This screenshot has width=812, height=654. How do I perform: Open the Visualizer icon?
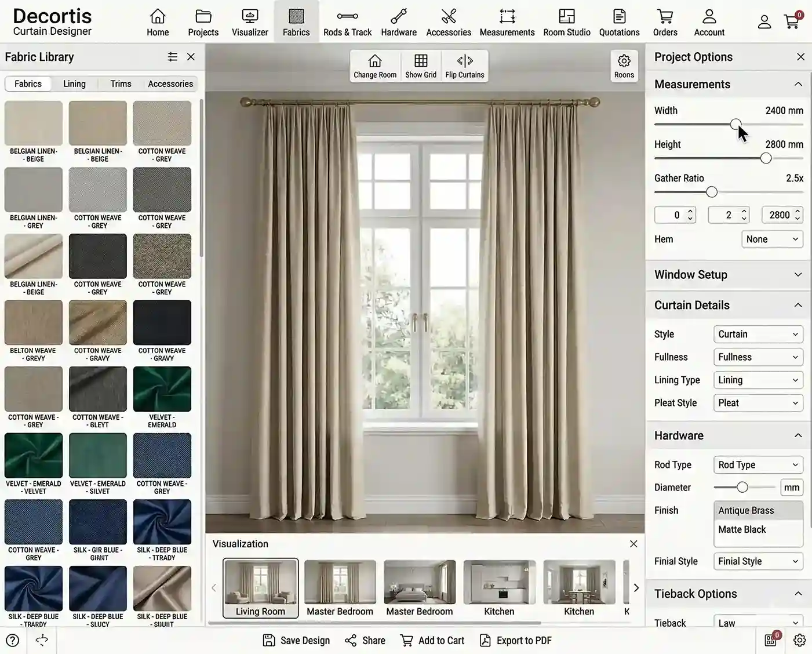[x=249, y=21]
